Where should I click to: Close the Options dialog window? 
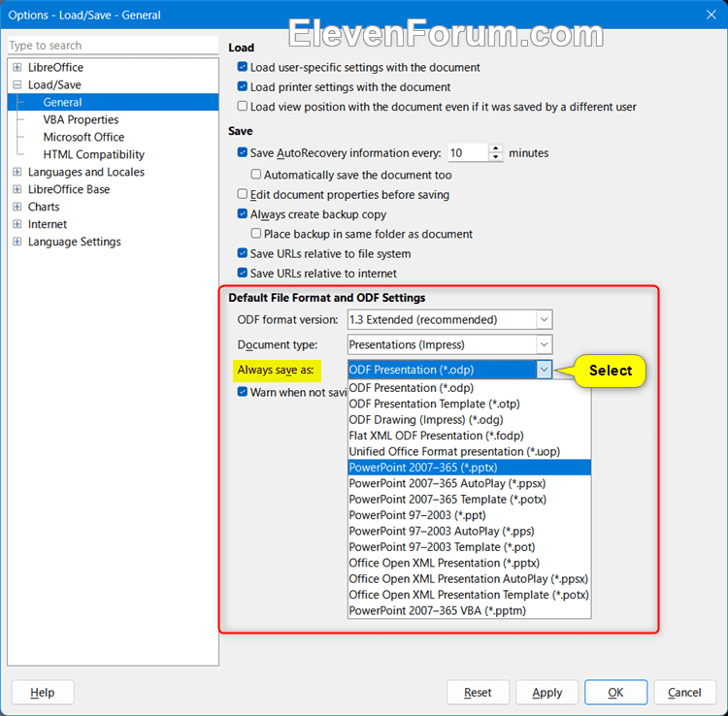711,15
